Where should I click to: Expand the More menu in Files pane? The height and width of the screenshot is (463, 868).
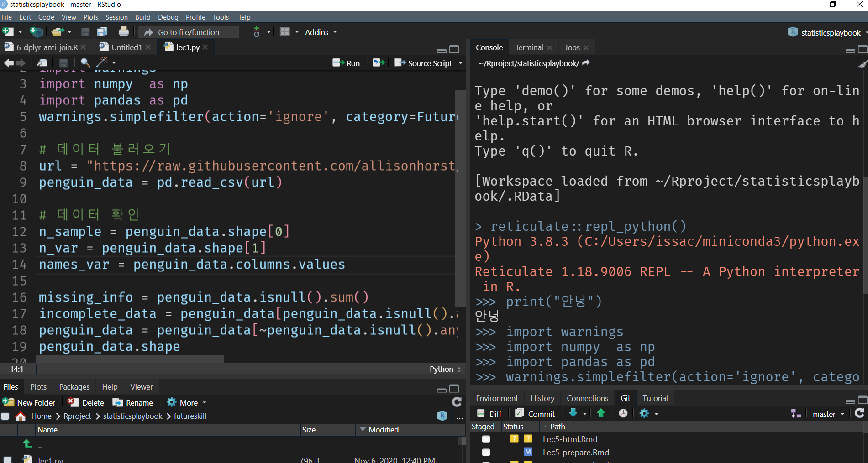(186, 402)
